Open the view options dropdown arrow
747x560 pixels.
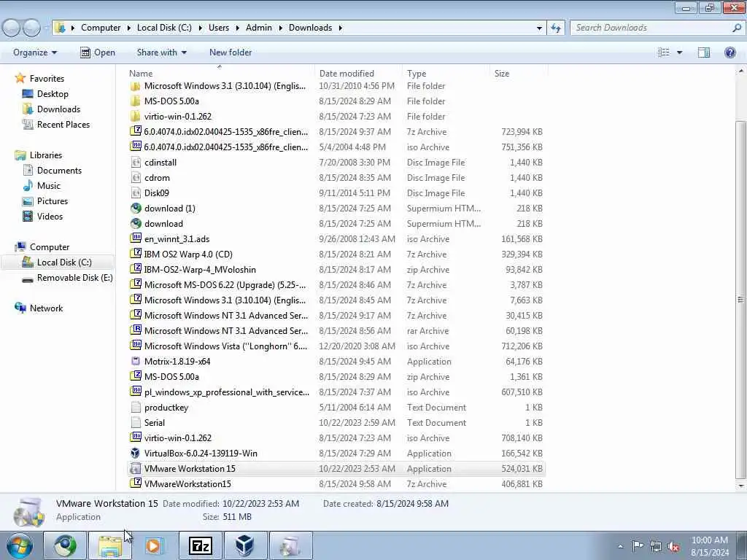coord(679,52)
